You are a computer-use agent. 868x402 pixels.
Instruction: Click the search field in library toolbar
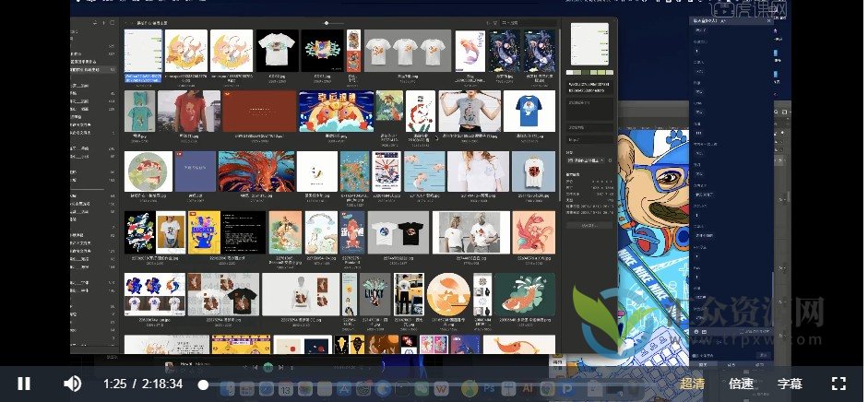[x=529, y=23]
